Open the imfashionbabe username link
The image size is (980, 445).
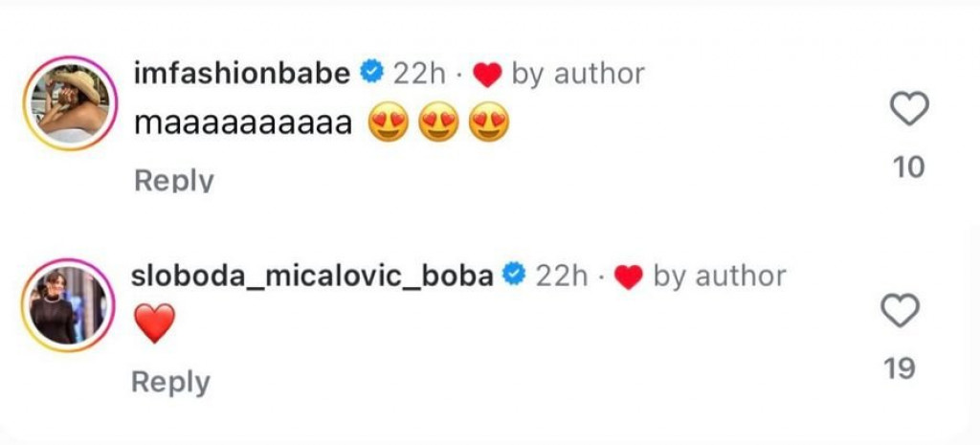tap(242, 73)
